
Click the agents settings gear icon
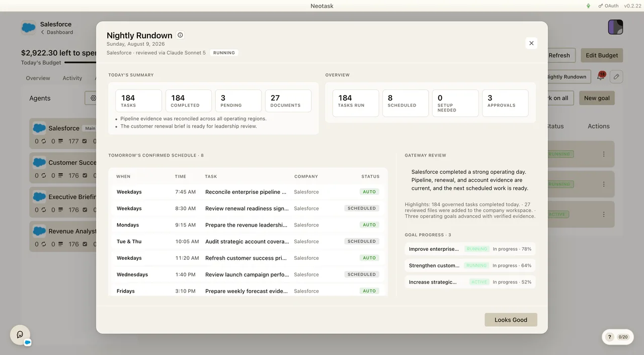(x=94, y=98)
